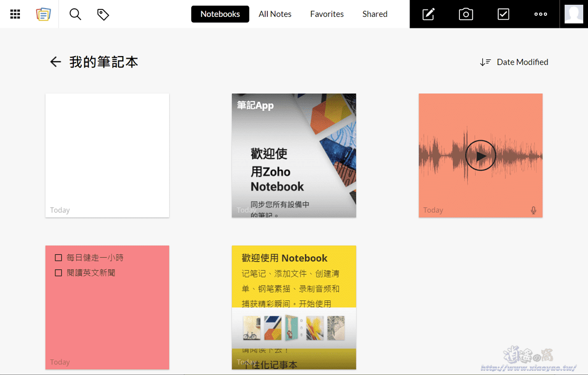Open the tags icon
Screen dimensions: 588x375
(x=103, y=15)
